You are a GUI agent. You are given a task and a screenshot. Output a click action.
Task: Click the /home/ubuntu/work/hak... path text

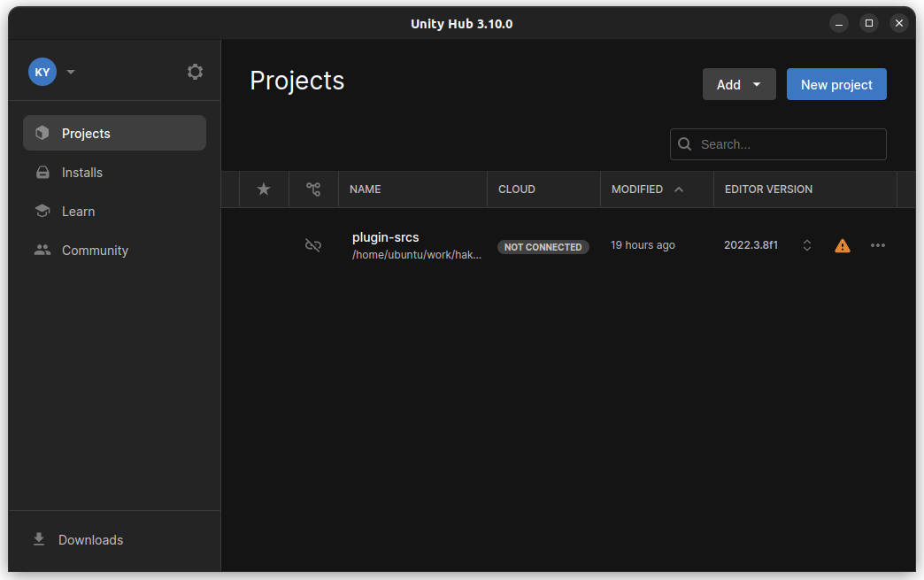417,255
